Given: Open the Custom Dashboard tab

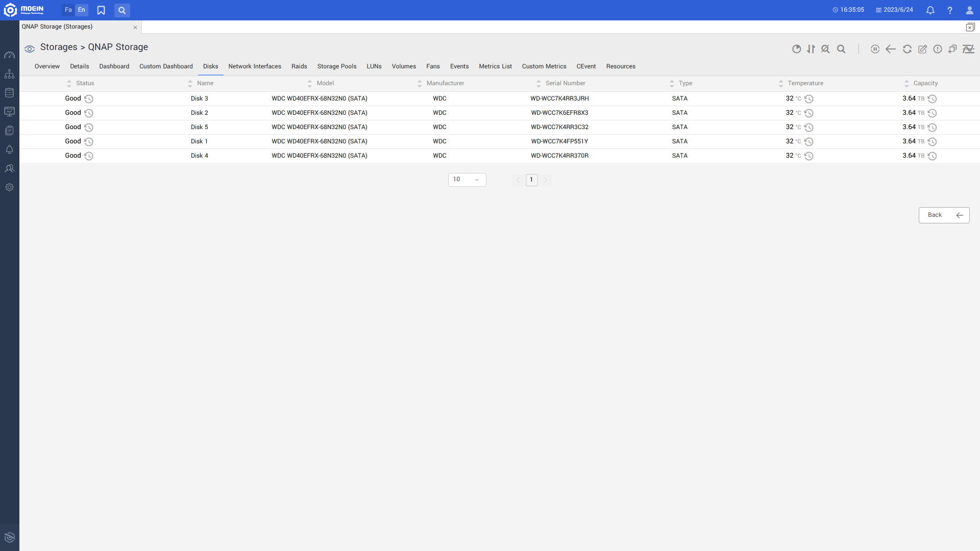Looking at the screenshot, I should click(x=166, y=67).
